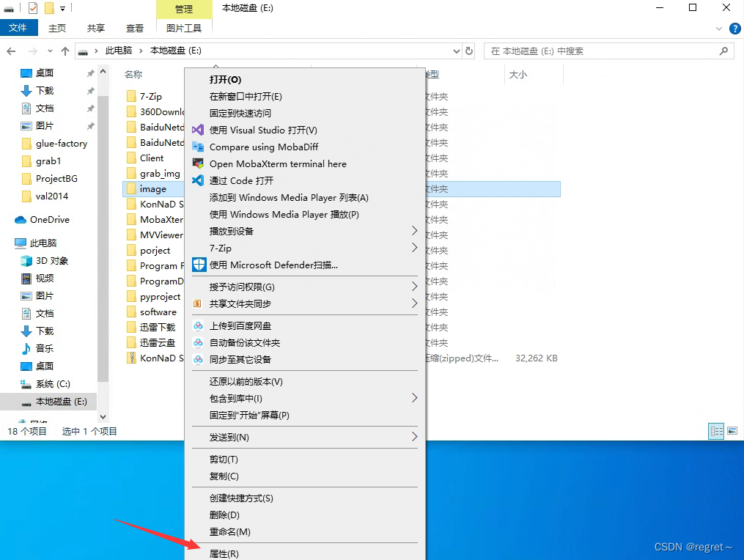The image size is (744, 560).
Task: Open recent locations dropdown arrow
Action: (50, 51)
